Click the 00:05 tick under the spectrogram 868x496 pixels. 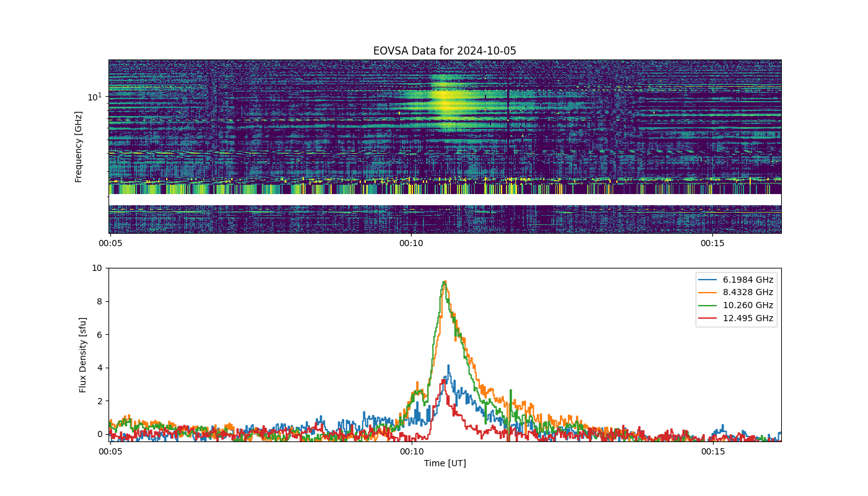(110, 243)
